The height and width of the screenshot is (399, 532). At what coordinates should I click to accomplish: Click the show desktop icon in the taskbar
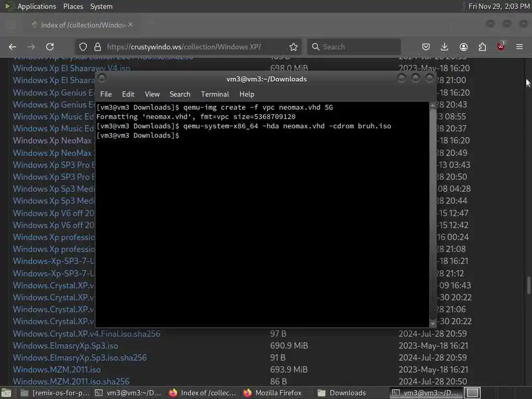(6, 393)
